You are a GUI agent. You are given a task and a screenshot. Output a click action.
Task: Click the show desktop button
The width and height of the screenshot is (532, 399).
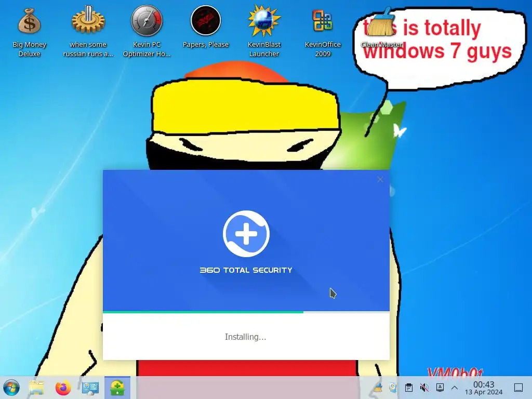(x=518, y=388)
